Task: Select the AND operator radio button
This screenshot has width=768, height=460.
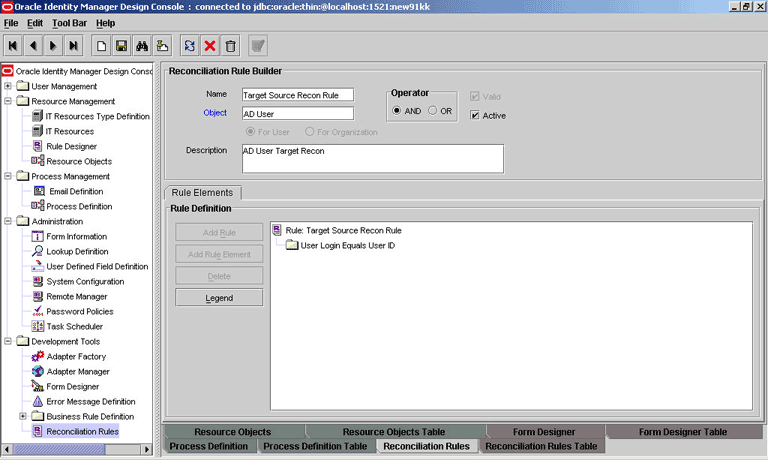Action: coord(397,111)
